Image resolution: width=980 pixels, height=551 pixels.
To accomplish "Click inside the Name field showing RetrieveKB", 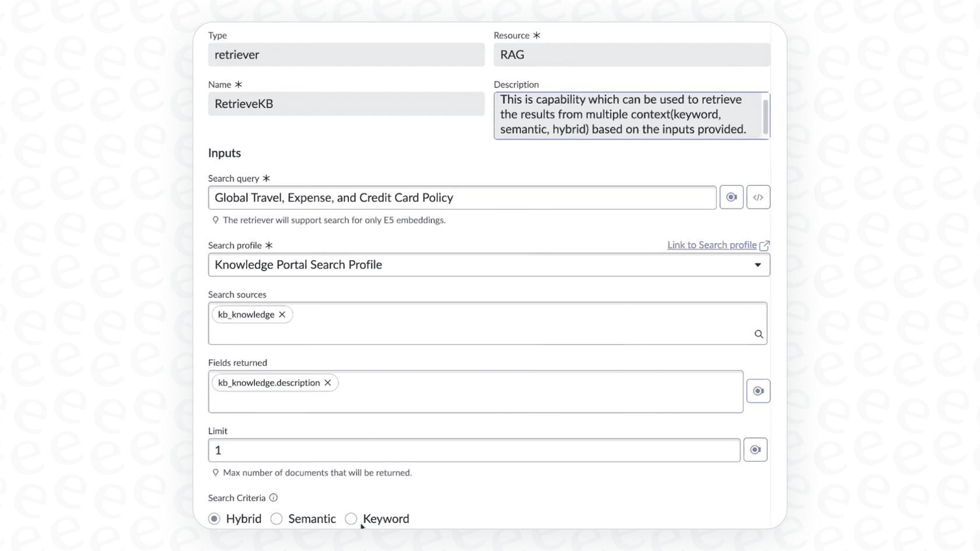I will 346,104.
